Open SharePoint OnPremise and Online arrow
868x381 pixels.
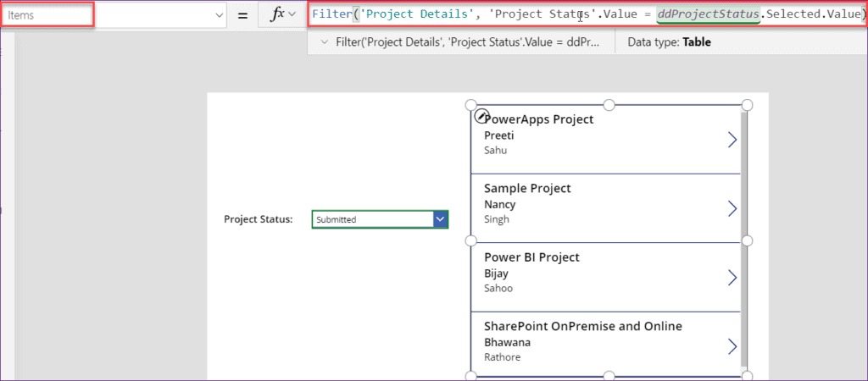[732, 347]
